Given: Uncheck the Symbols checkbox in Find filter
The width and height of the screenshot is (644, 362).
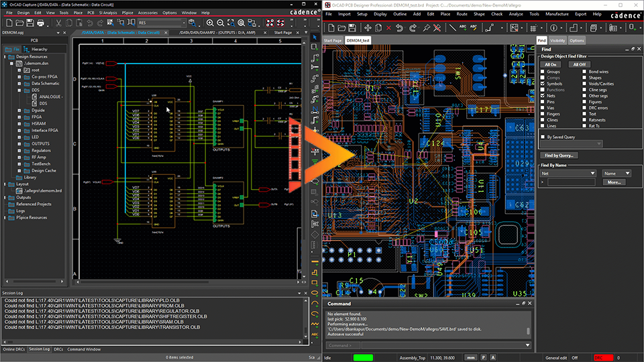Looking at the screenshot, I should 543,84.
